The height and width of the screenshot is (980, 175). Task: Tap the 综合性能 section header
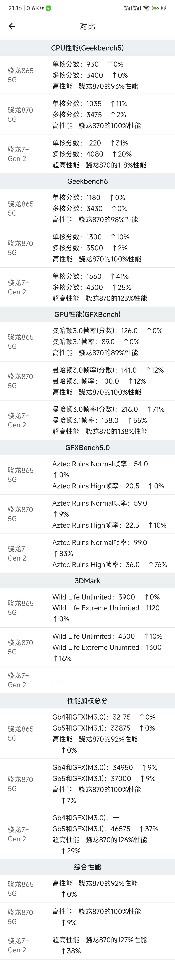[x=87, y=867]
